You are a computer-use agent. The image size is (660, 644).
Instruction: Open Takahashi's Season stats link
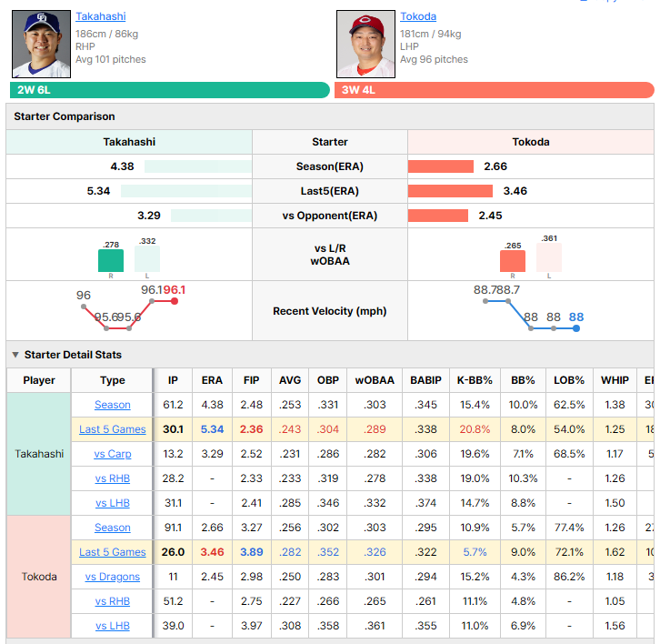coord(113,405)
